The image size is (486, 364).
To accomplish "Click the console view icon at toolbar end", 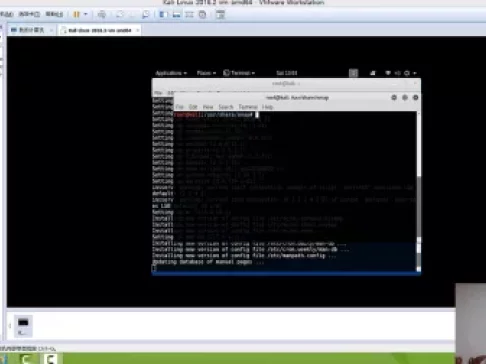I will [220, 14].
